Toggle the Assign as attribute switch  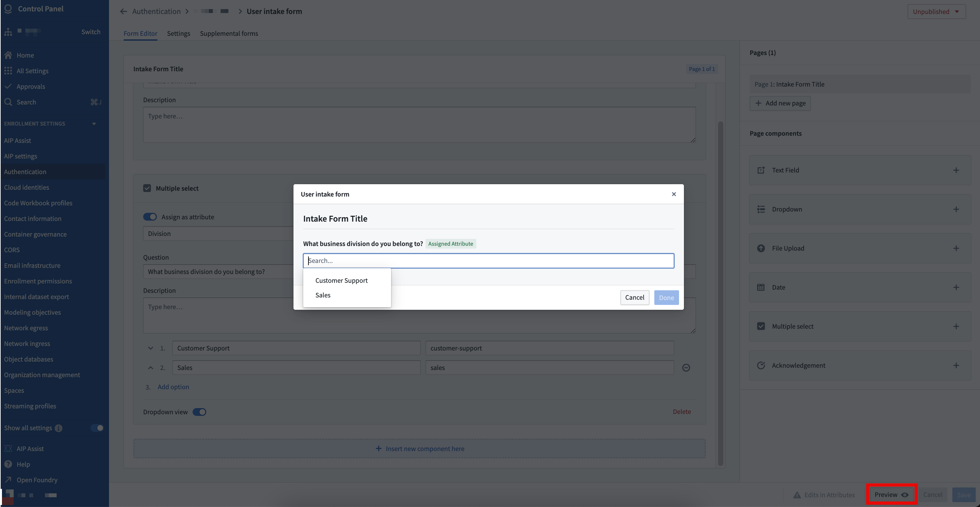150,216
